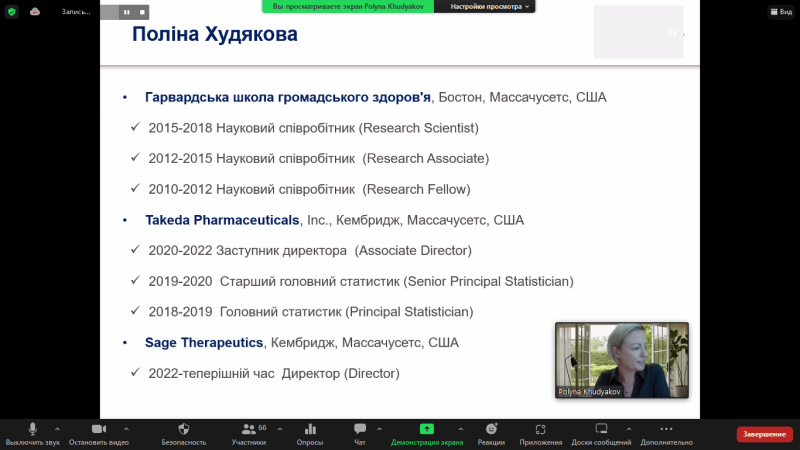
Task: Open Реакции reactions menu
Action: pyautogui.click(x=491, y=434)
